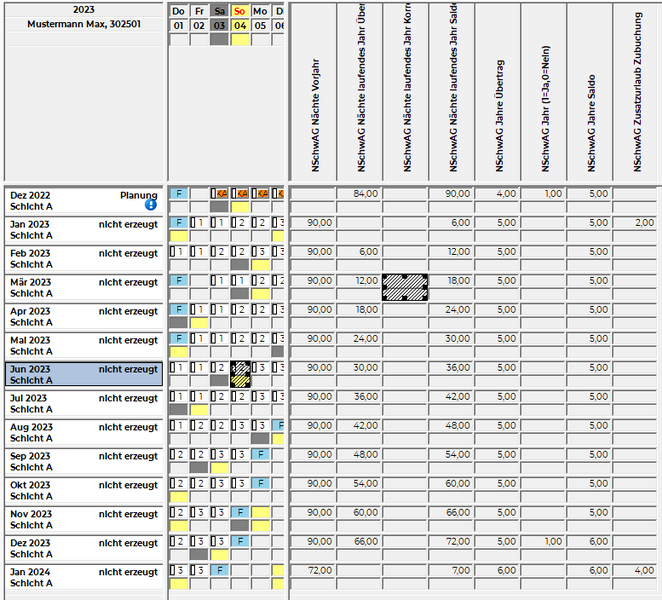Click the grey Saturday 03 day header
Image resolution: width=662 pixels, height=600 pixels.
(220, 25)
